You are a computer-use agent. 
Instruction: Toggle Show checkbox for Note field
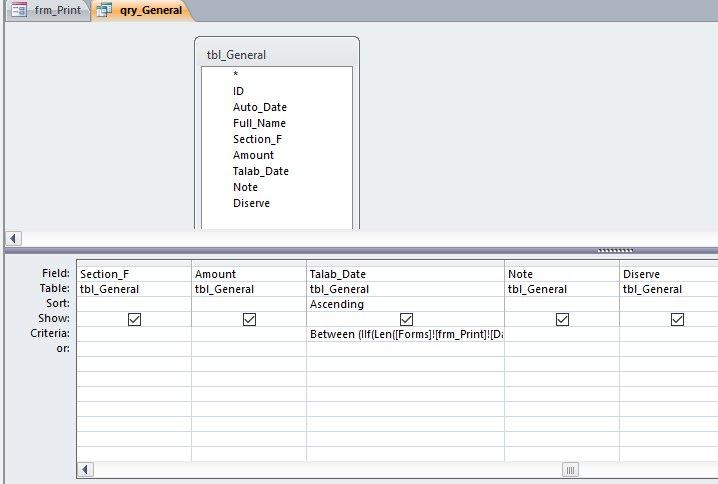click(x=562, y=319)
